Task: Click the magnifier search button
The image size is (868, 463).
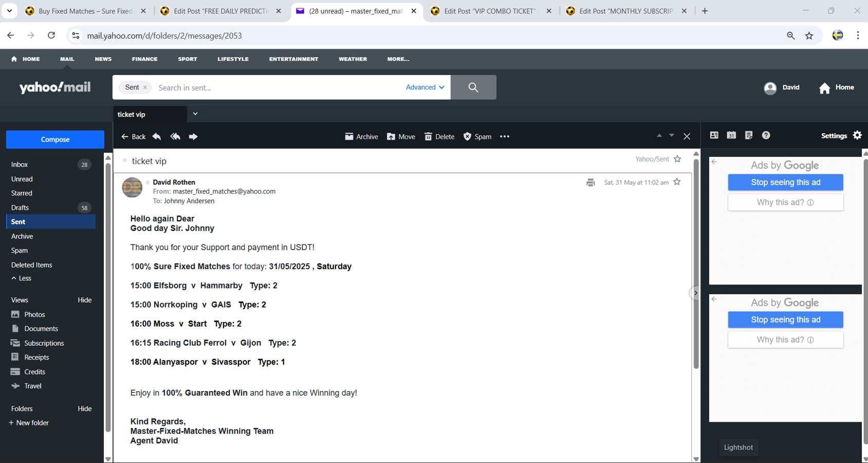Action: pos(473,87)
